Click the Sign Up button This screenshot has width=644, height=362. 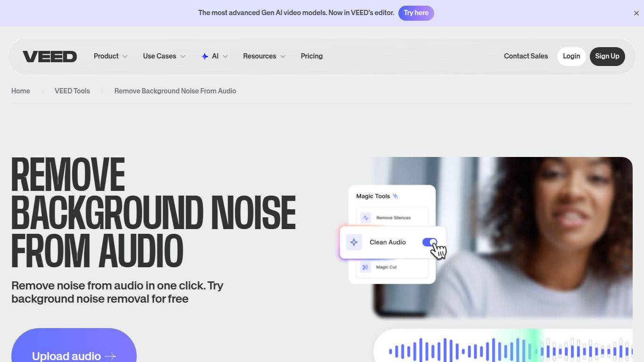pos(607,56)
